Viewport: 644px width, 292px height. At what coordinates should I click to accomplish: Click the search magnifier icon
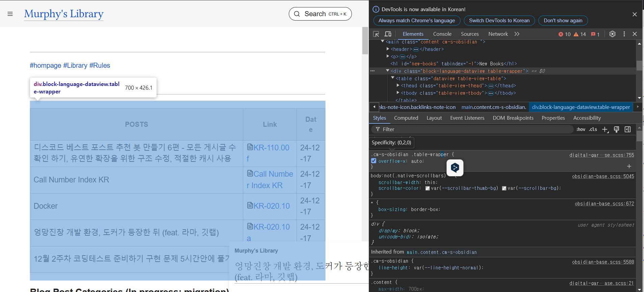297,14
